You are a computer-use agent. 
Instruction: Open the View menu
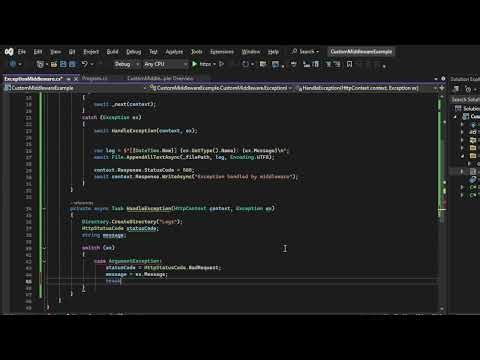pos(55,52)
